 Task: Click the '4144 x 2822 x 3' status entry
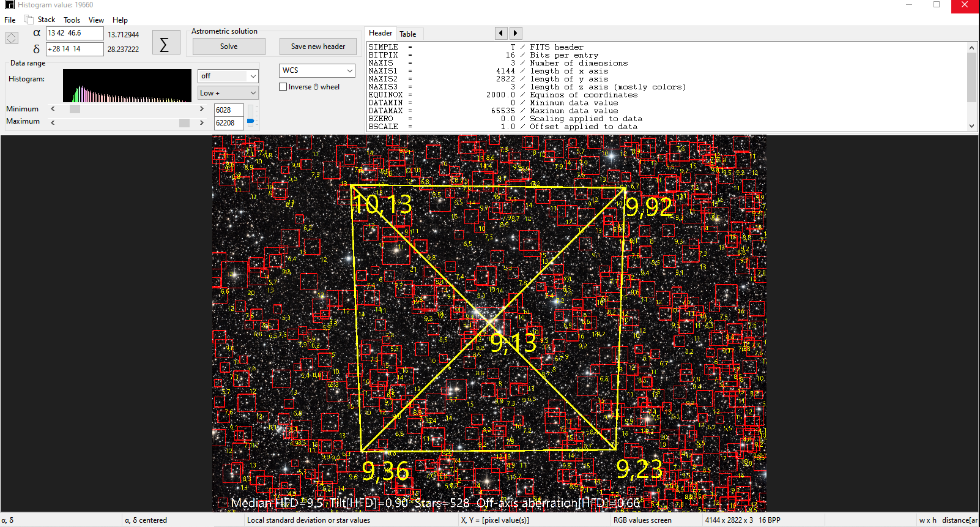point(729,520)
